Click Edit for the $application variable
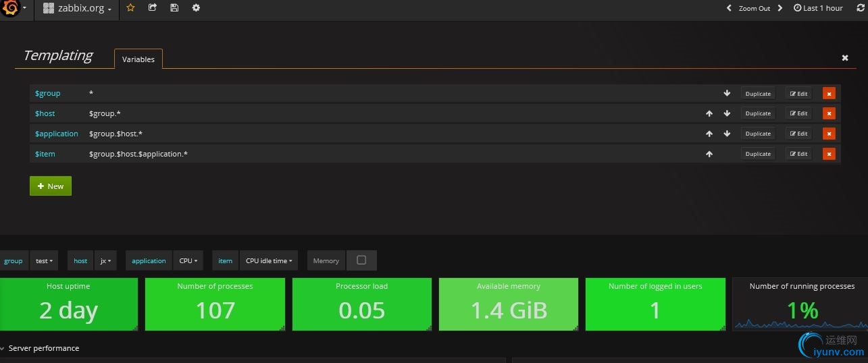 pyautogui.click(x=798, y=134)
